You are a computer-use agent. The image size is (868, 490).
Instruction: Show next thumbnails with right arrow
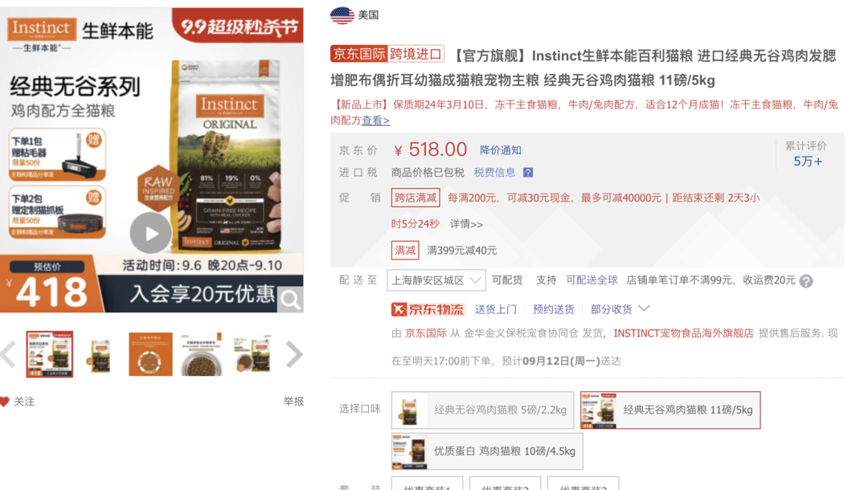point(295,354)
